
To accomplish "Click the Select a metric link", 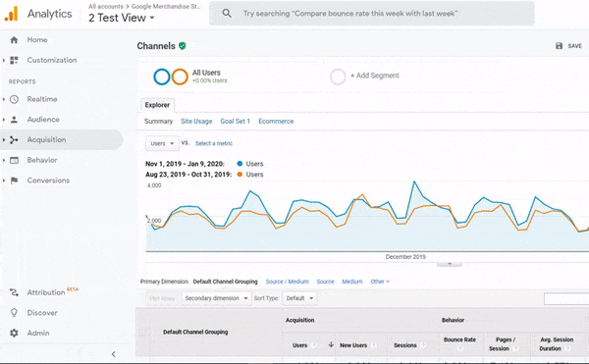I will [214, 143].
